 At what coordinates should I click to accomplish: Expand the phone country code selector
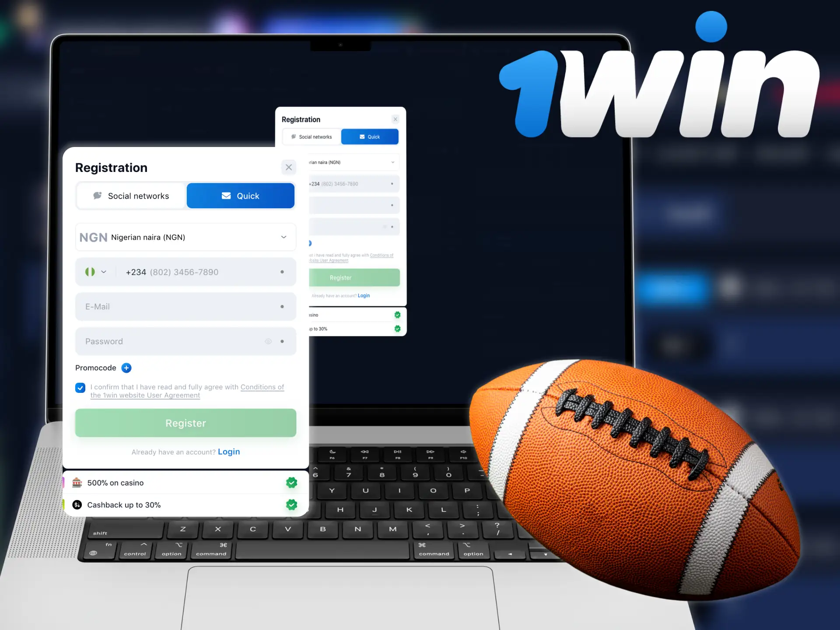(97, 272)
